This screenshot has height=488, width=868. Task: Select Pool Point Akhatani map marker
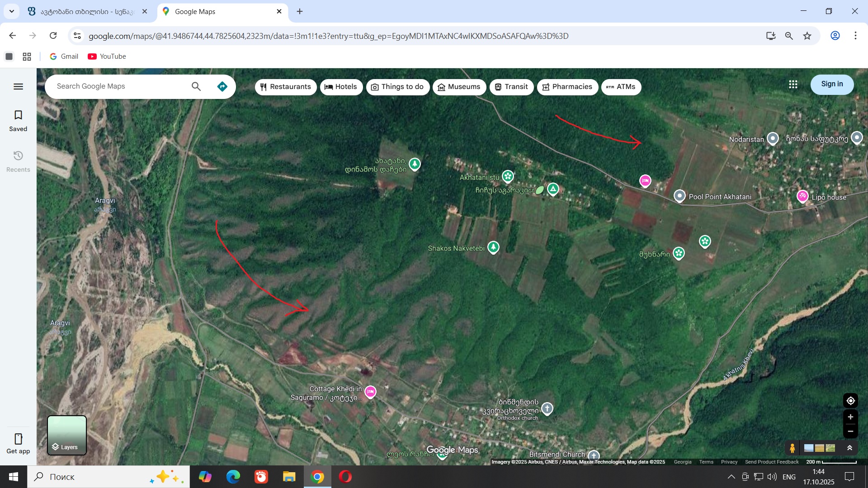(x=679, y=196)
